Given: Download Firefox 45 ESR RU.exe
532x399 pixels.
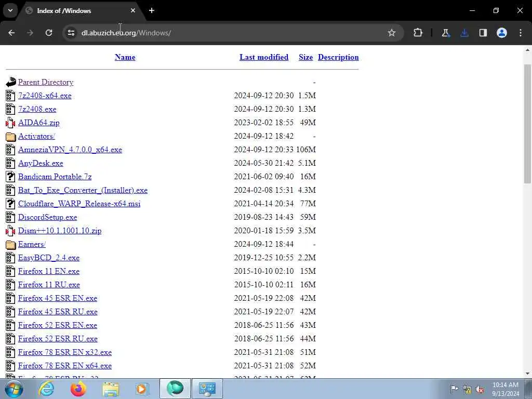Looking at the screenshot, I should (58, 312).
